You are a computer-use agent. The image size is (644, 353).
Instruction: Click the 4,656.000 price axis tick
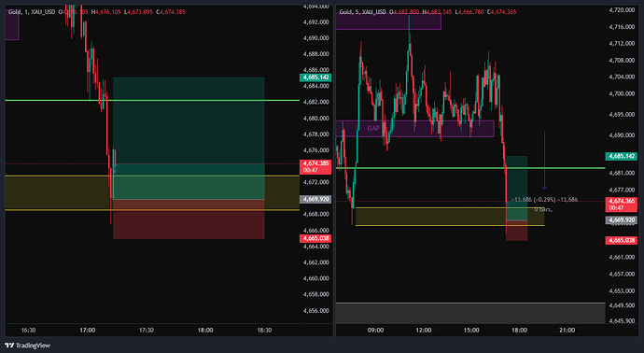[x=315, y=311]
